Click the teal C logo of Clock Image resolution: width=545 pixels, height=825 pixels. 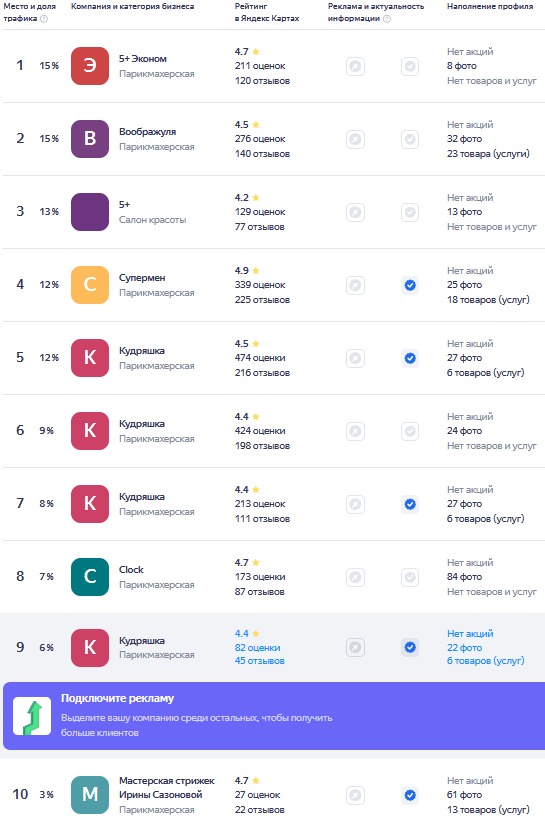[90, 577]
